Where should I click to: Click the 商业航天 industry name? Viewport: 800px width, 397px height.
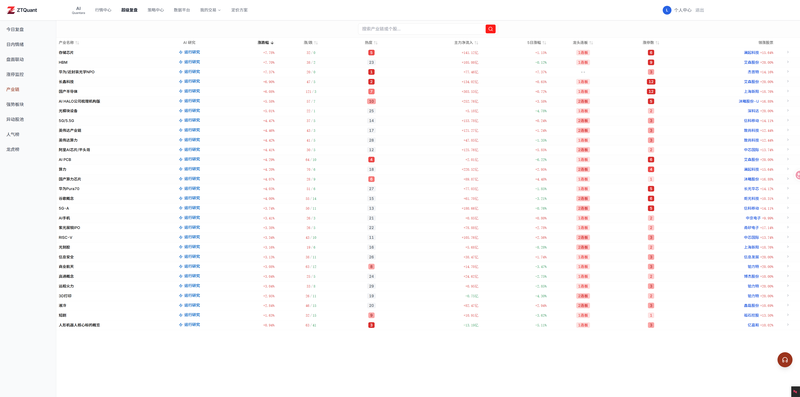[66, 266]
